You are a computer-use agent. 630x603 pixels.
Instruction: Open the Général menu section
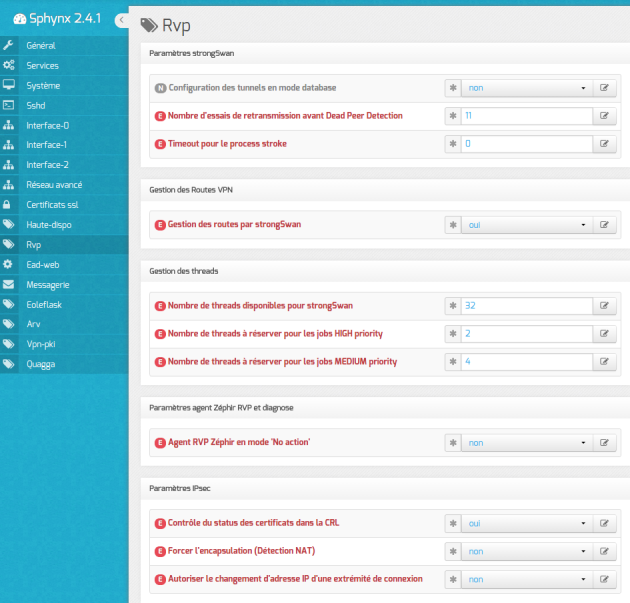(x=64, y=45)
